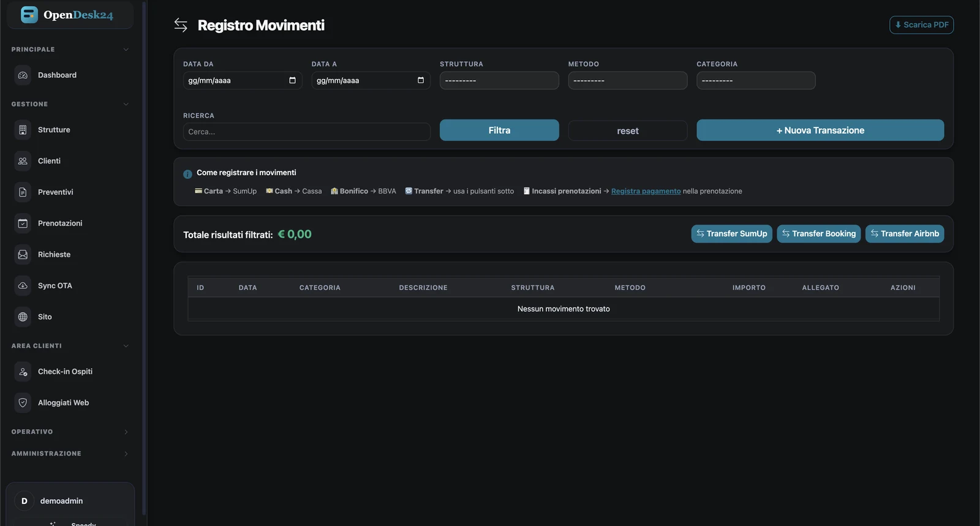Screen dimensions: 980x526
Task: Open the Preventivi document icon
Action: point(23,192)
